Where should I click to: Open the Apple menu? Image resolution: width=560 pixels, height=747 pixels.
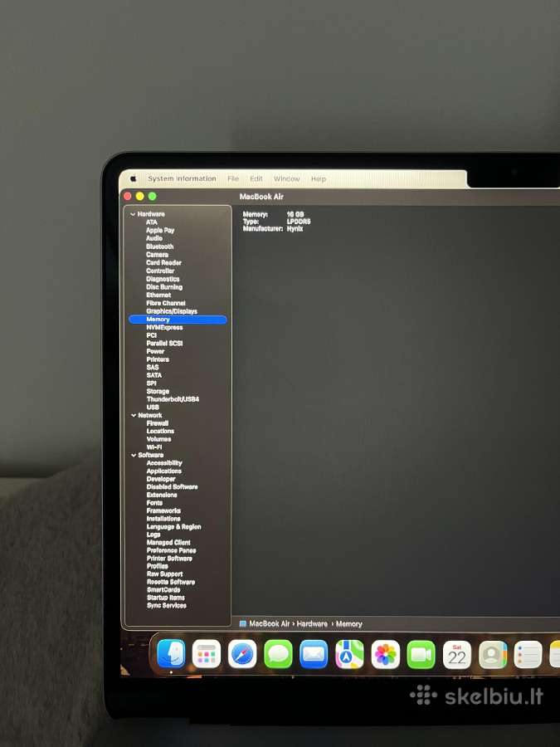[x=134, y=178]
